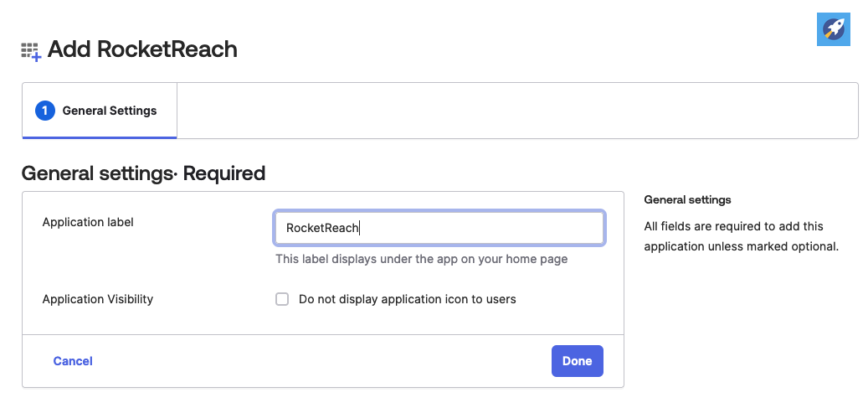The image size is (868, 413).
Task: Click the form footer between Cancel and Done
Action: point(322,361)
